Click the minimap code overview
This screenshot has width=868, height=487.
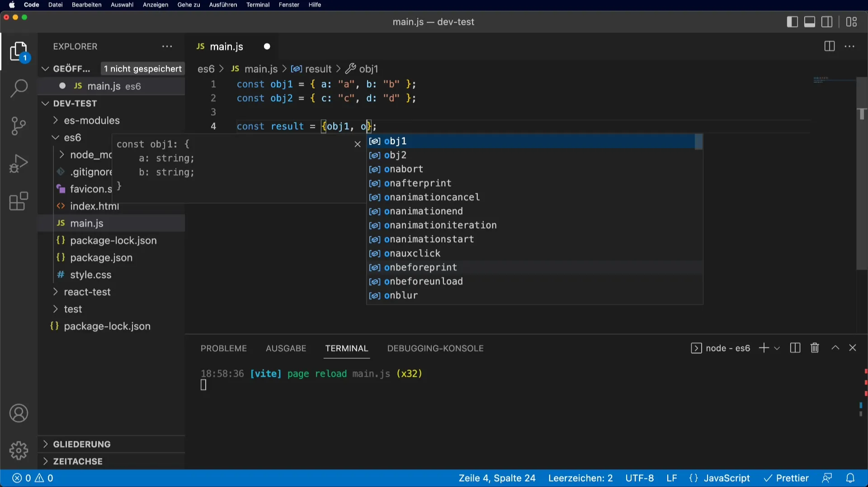click(x=822, y=80)
